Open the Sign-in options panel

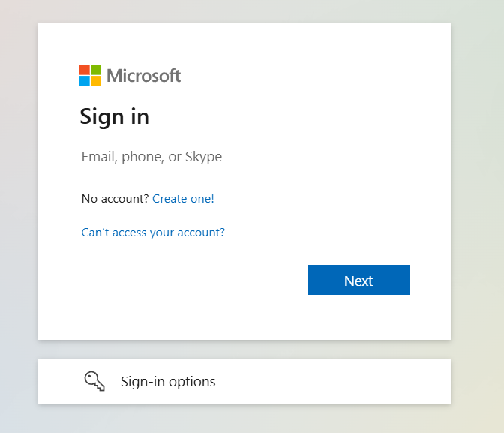(244, 381)
